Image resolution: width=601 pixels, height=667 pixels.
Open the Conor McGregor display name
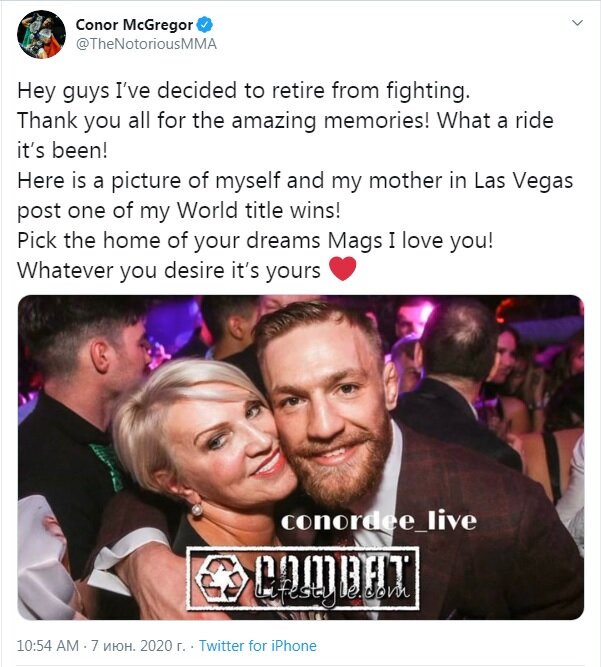coord(134,25)
